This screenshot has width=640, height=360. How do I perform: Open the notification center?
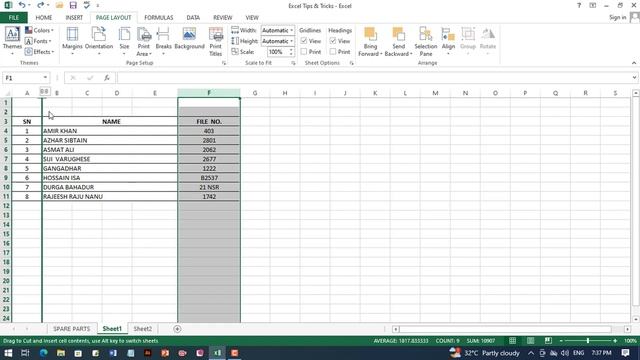pyautogui.click(x=625, y=353)
